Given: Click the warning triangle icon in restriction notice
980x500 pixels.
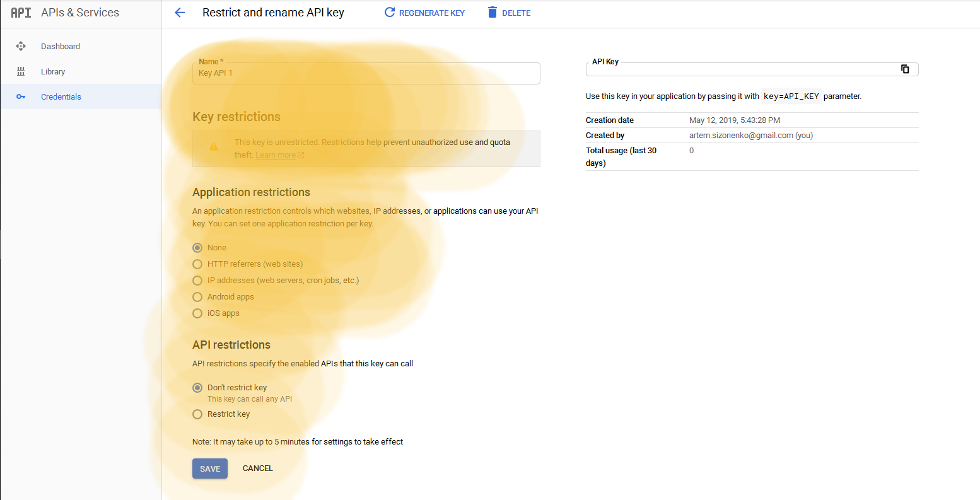Looking at the screenshot, I should 214,146.
